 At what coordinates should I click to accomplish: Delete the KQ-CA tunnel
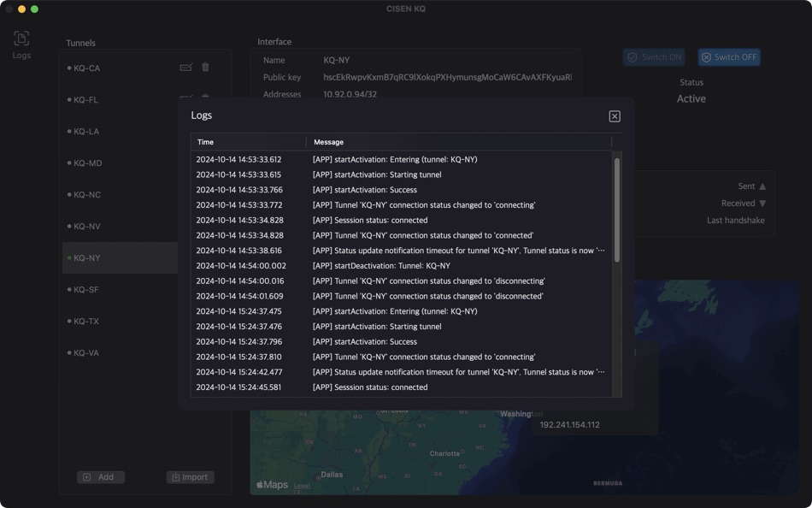point(206,67)
